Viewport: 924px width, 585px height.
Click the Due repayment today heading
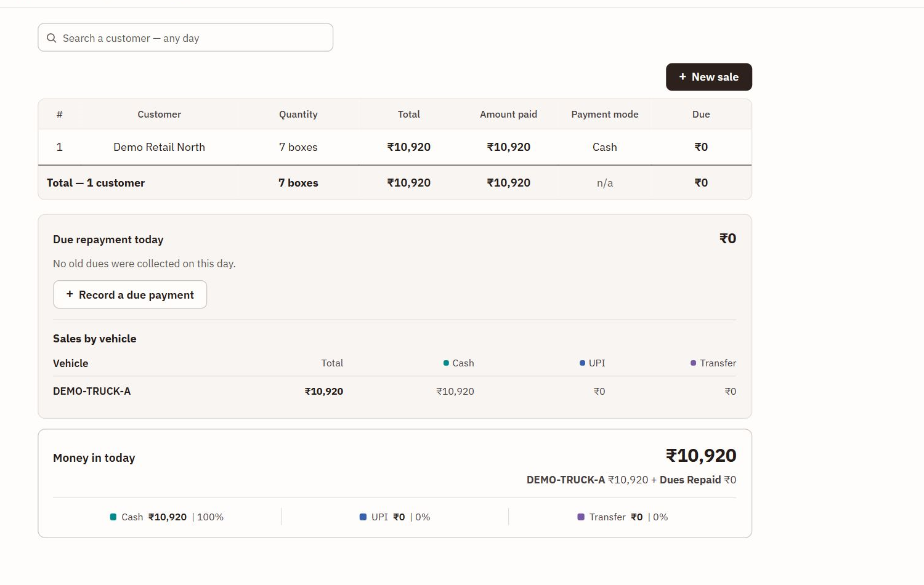coord(108,240)
